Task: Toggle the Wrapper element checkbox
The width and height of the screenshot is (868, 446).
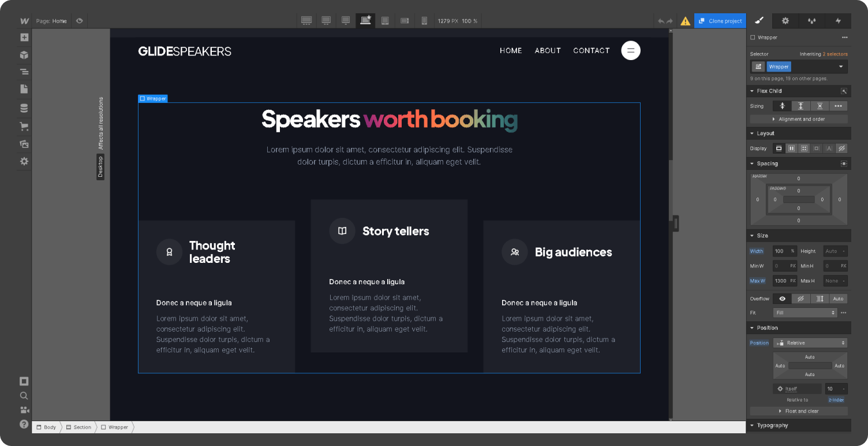Action: (753, 38)
